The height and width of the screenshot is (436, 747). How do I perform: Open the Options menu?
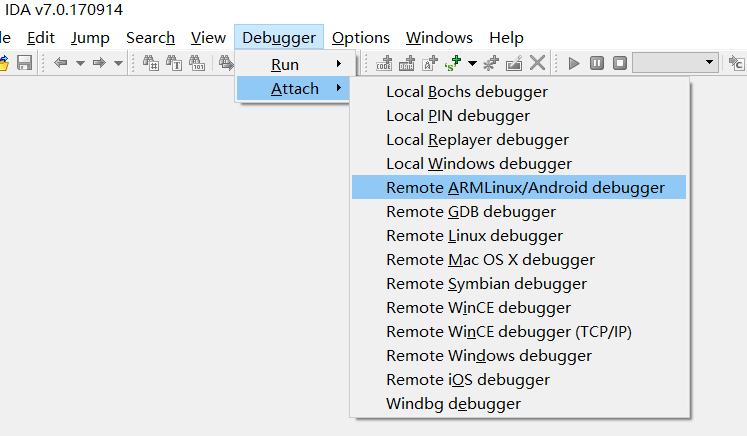[x=361, y=38]
